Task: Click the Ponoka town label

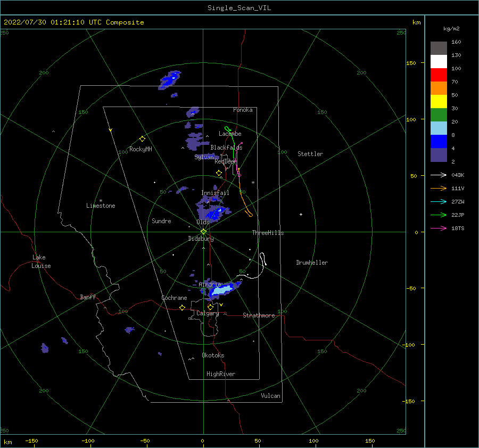Action: tap(243, 110)
